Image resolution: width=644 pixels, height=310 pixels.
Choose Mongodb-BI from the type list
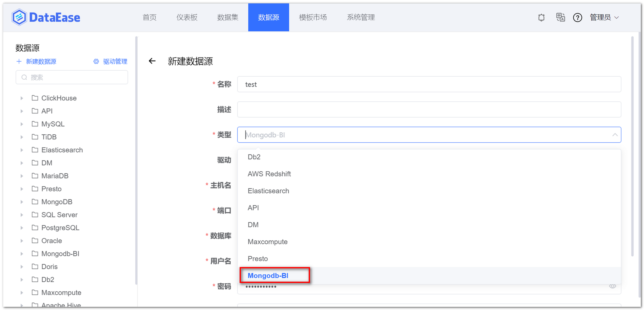click(x=429, y=275)
